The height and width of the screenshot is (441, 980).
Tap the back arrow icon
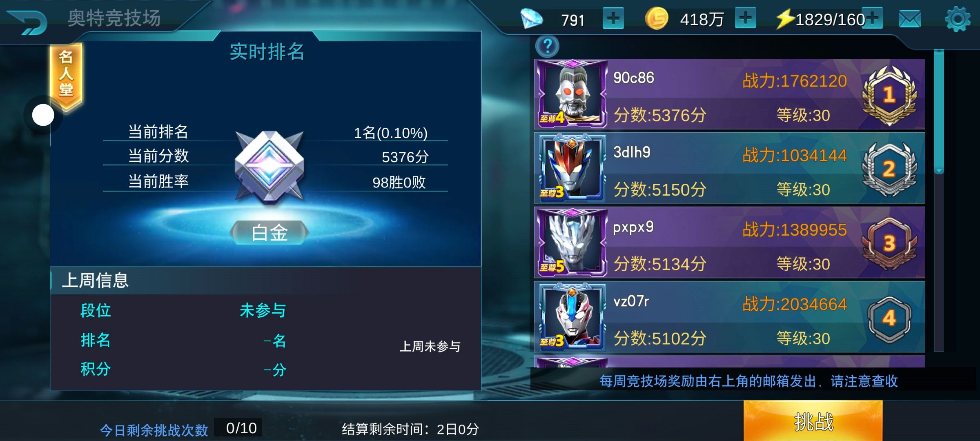click(x=27, y=22)
